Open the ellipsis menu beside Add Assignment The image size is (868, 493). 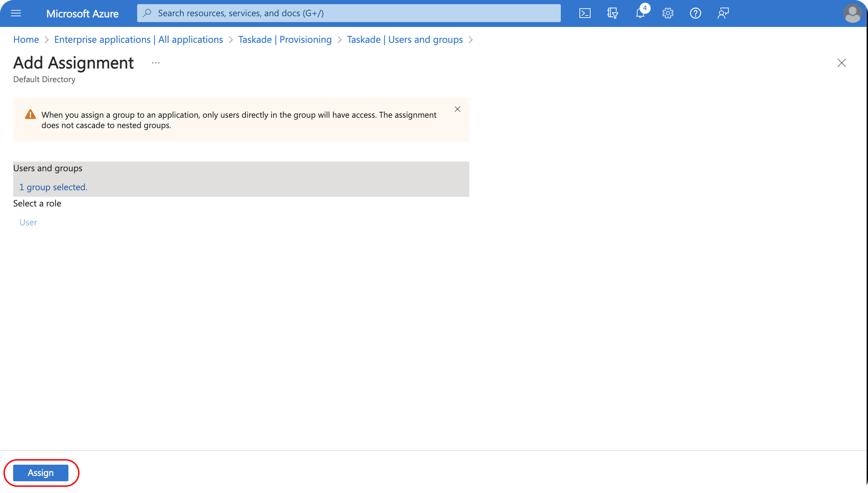click(x=155, y=63)
